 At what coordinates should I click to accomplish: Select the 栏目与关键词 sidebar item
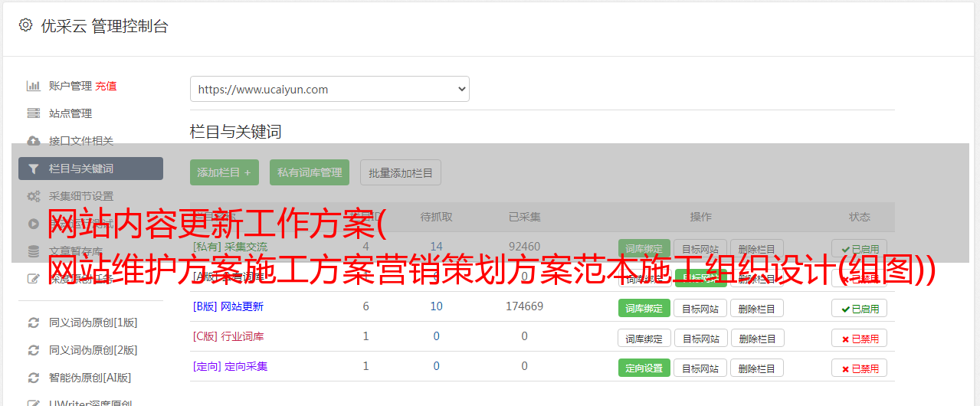pos(90,169)
